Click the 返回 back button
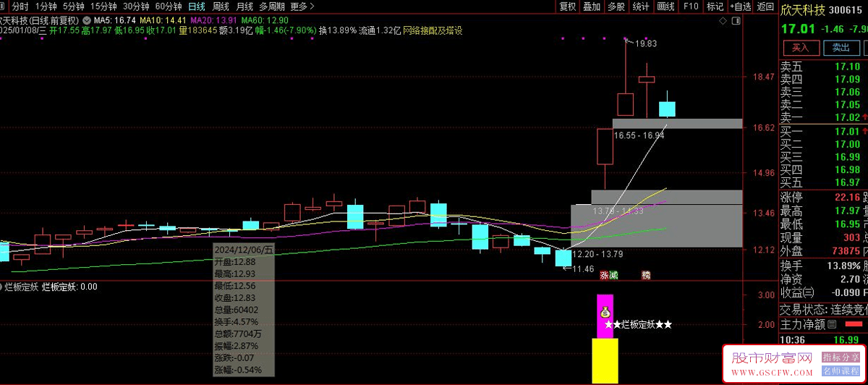 tap(765, 7)
